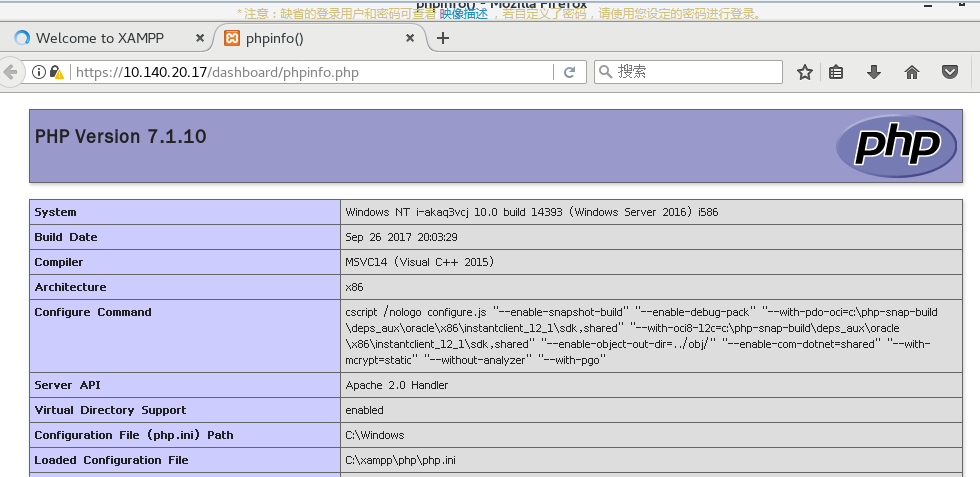980x477 pixels.
Task: Switch to Welcome to XAMPP tab
Action: point(100,38)
